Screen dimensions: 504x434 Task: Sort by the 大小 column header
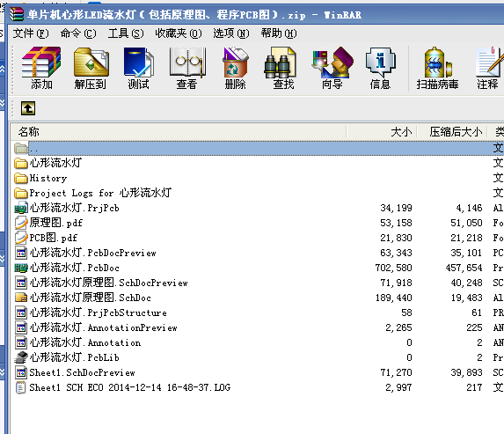(x=382, y=131)
